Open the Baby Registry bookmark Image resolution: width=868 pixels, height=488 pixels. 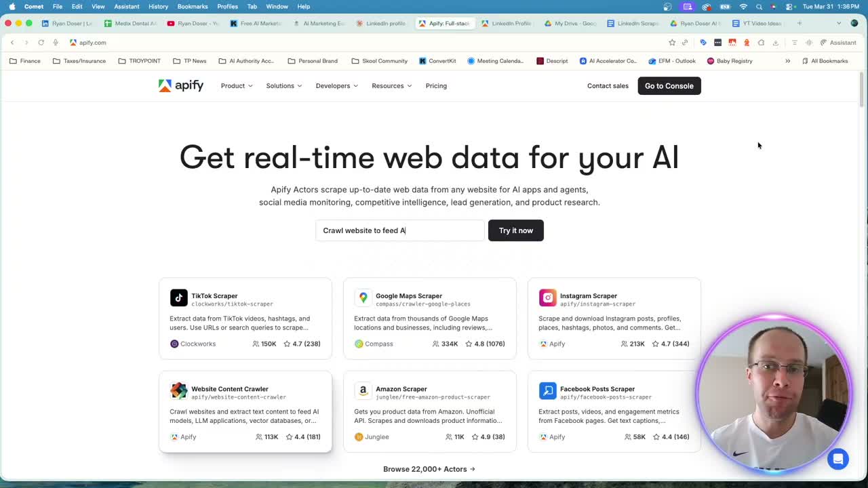pos(730,61)
